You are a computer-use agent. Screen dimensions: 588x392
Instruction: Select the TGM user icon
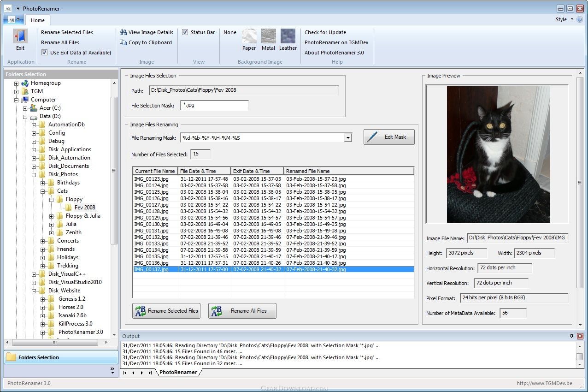pyautogui.click(x=25, y=91)
